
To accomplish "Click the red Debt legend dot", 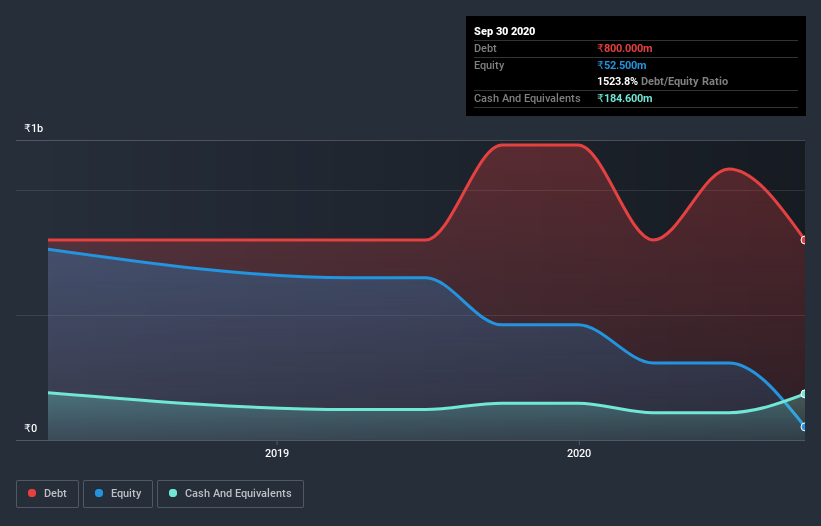I will click(x=32, y=493).
